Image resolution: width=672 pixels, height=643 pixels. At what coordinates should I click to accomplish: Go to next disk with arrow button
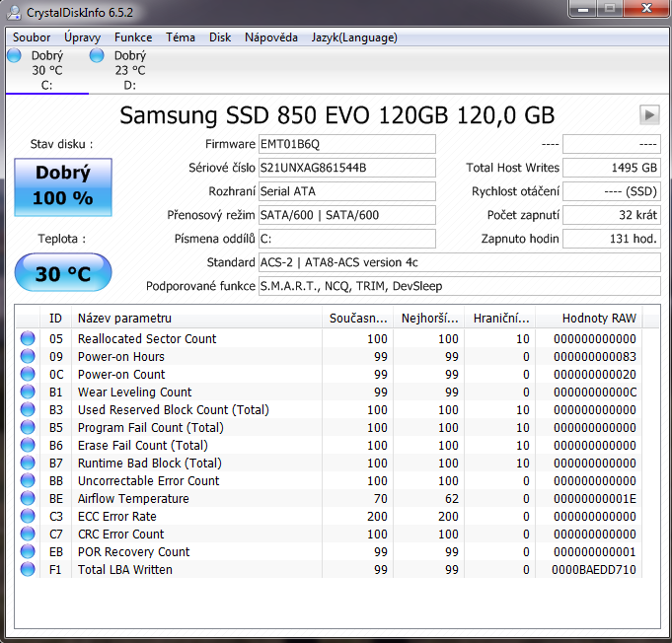click(x=649, y=114)
